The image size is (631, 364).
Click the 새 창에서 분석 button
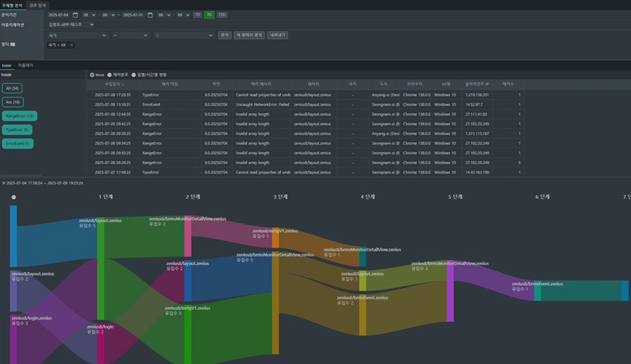click(x=249, y=35)
